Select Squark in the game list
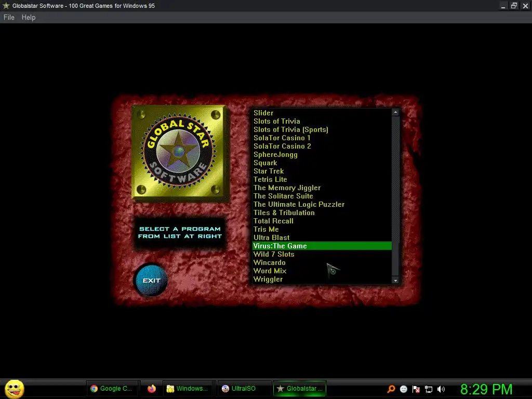The image size is (532, 399). (322, 163)
